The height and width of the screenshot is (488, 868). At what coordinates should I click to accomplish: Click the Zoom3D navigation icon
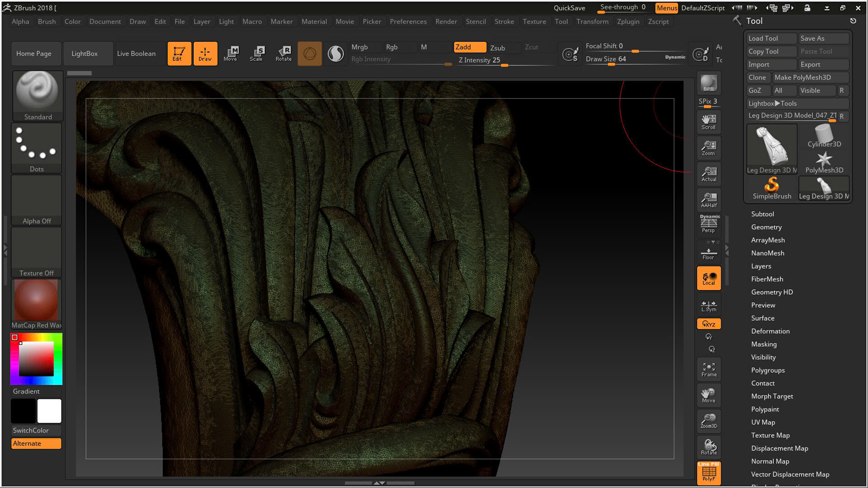click(x=708, y=420)
